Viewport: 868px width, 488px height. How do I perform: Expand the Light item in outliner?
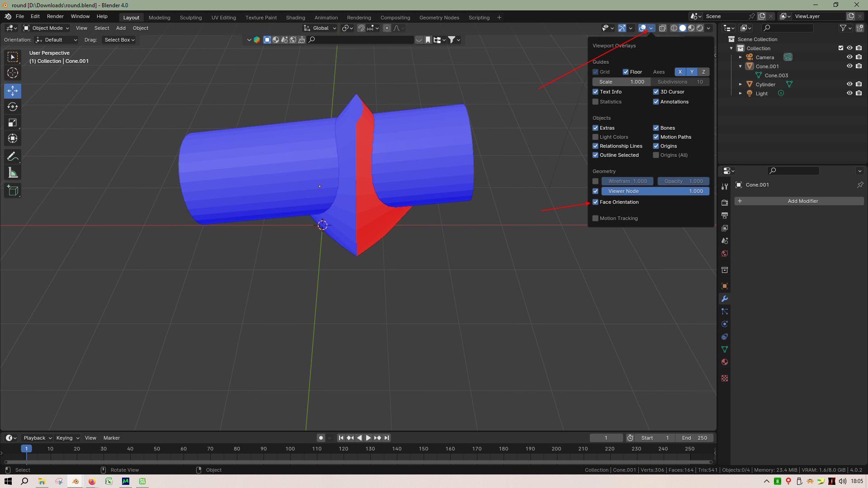741,94
